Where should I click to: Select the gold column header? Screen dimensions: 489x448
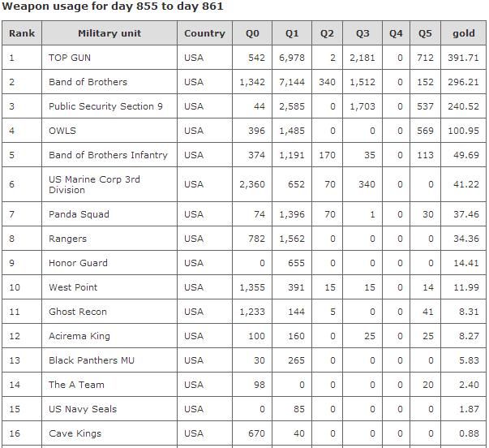464,33
